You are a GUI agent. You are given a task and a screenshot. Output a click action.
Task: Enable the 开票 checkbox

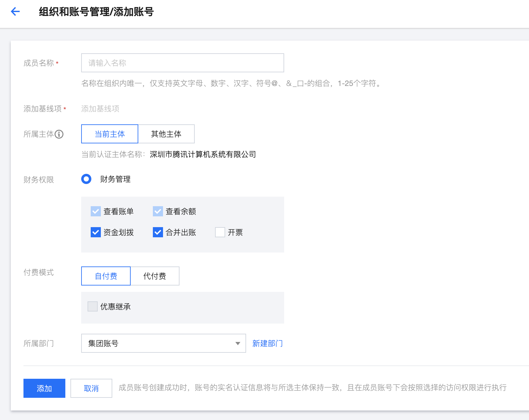(x=220, y=232)
